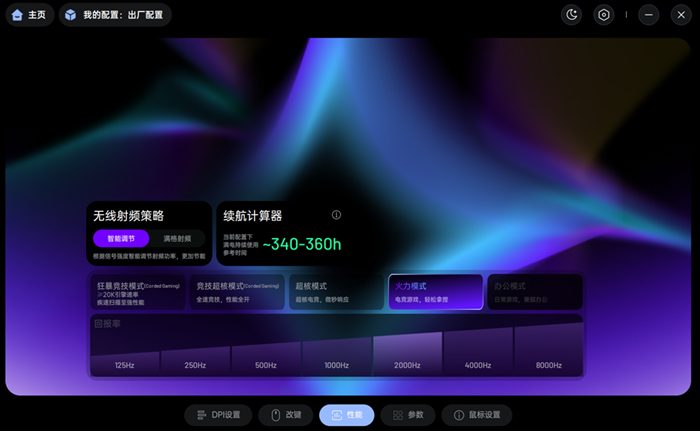Switch to 满格射频 strategy
This screenshot has height=431, width=700.
[177, 239]
